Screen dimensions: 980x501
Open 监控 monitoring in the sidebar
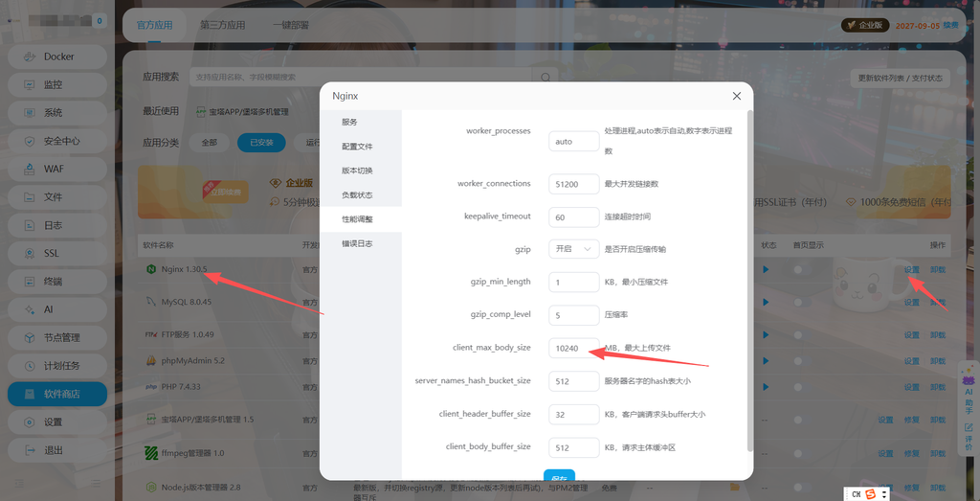pyautogui.click(x=56, y=84)
